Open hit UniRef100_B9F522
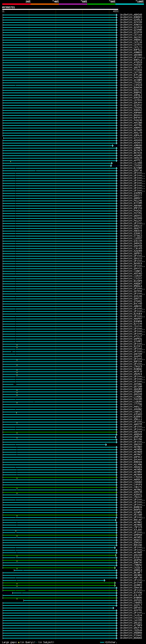 (131, 50)
